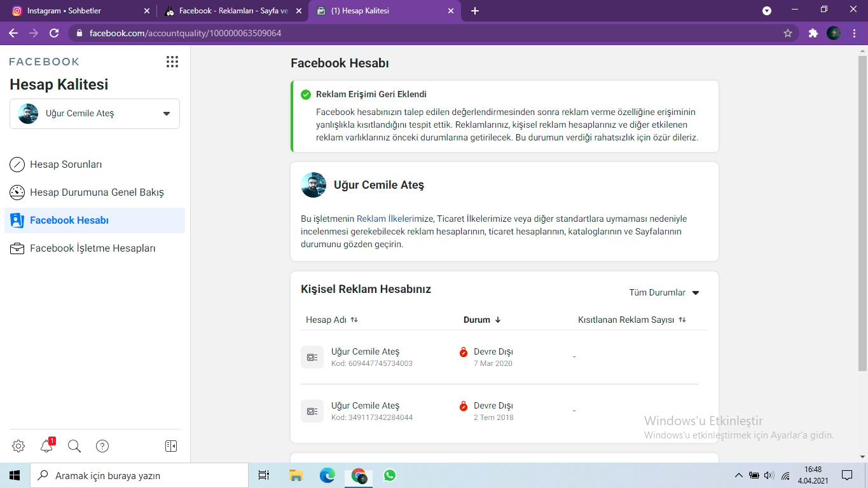Open Chrome three-dot menu

(x=854, y=33)
